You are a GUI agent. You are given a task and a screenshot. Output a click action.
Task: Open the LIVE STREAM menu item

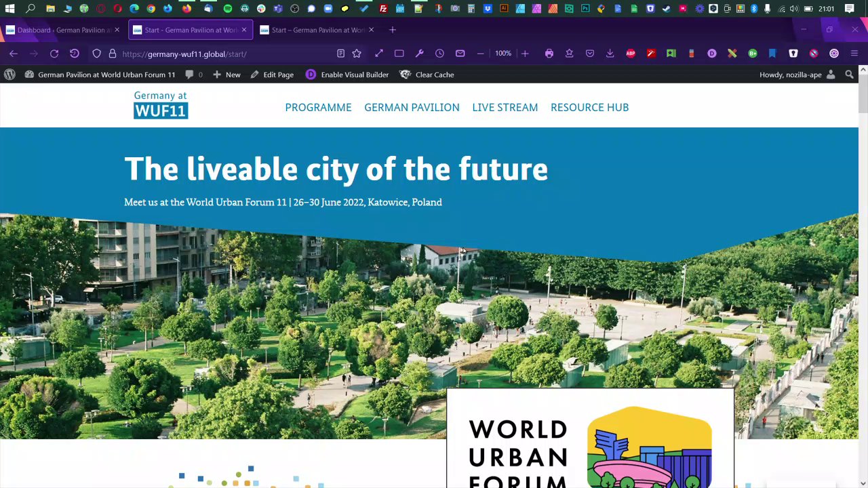[505, 107]
